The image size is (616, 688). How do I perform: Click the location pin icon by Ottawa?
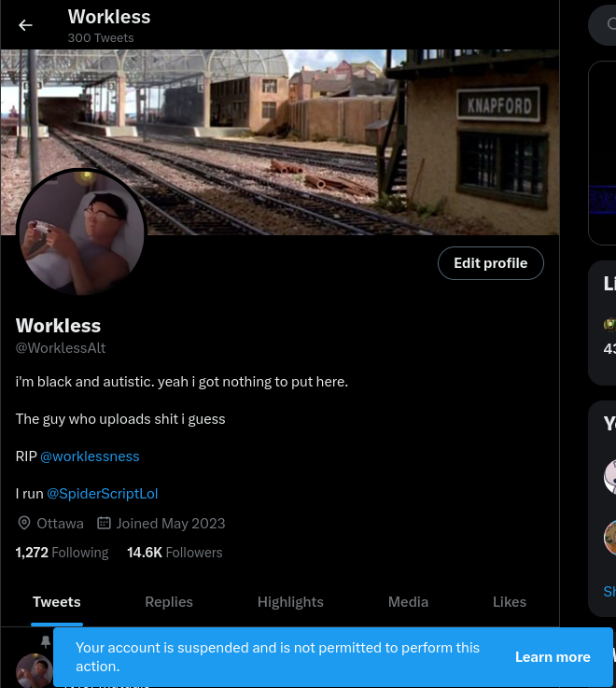click(24, 523)
